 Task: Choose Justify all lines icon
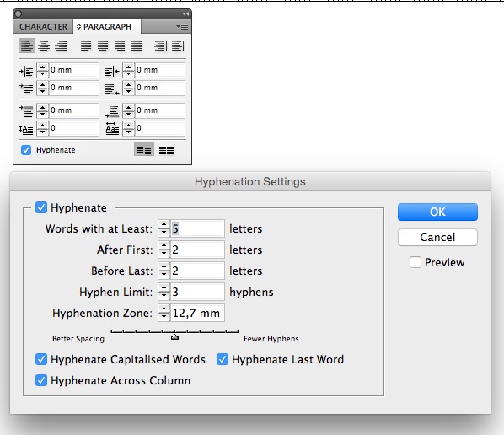[x=137, y=46]
